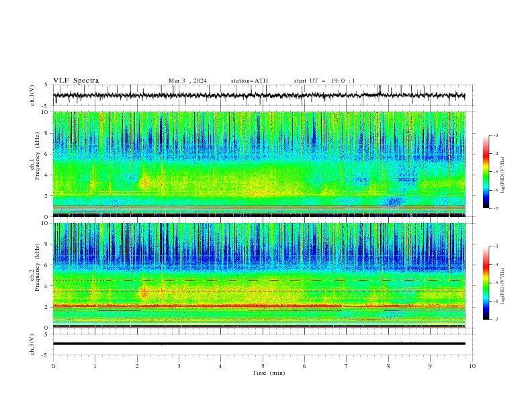Click the ch.1 frequency tick label "8"
532x411 pixels.
pyautogui.click(x=47, y=133)
